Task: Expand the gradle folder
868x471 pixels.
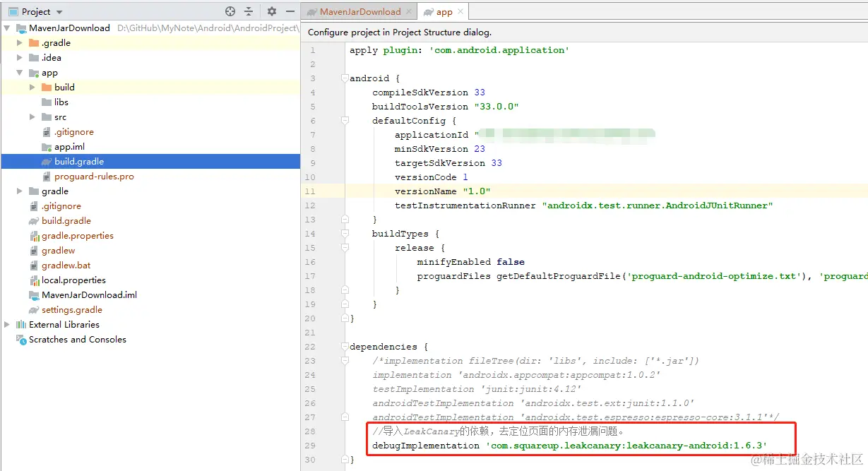Action: click(x=20, y=191)
